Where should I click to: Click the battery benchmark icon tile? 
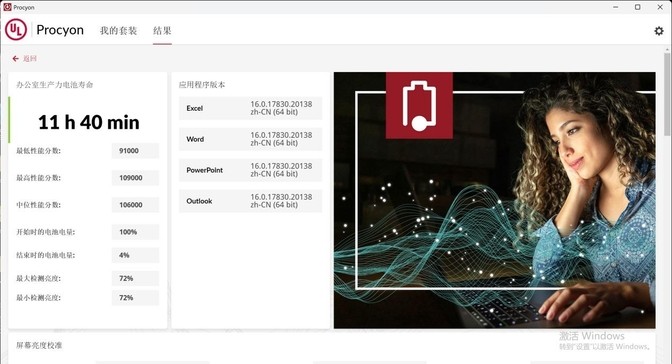click(419, 105)
